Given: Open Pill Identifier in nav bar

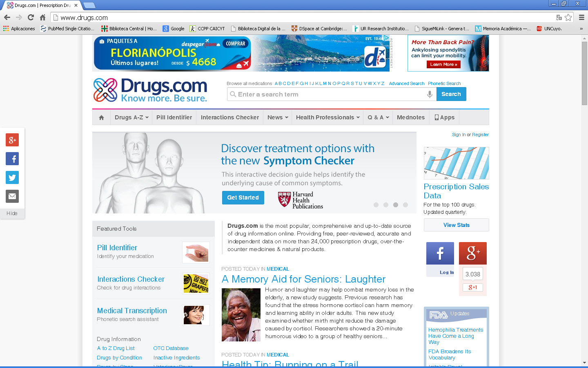Looking at the screenshot, I should (x=174, y=117).
